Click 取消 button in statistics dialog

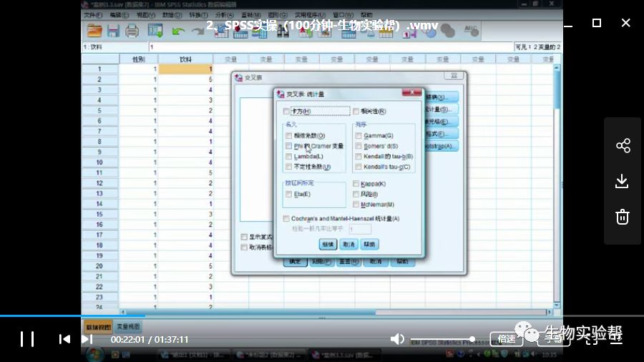point(348,245)
